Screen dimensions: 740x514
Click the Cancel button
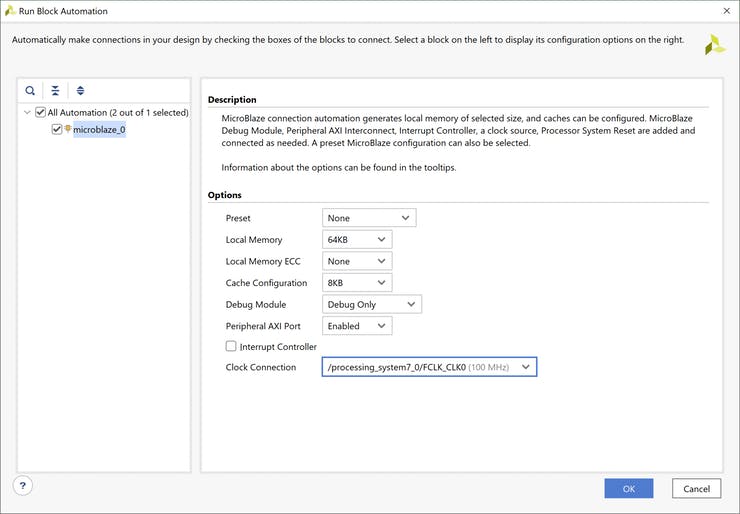(x=696, y=489)
